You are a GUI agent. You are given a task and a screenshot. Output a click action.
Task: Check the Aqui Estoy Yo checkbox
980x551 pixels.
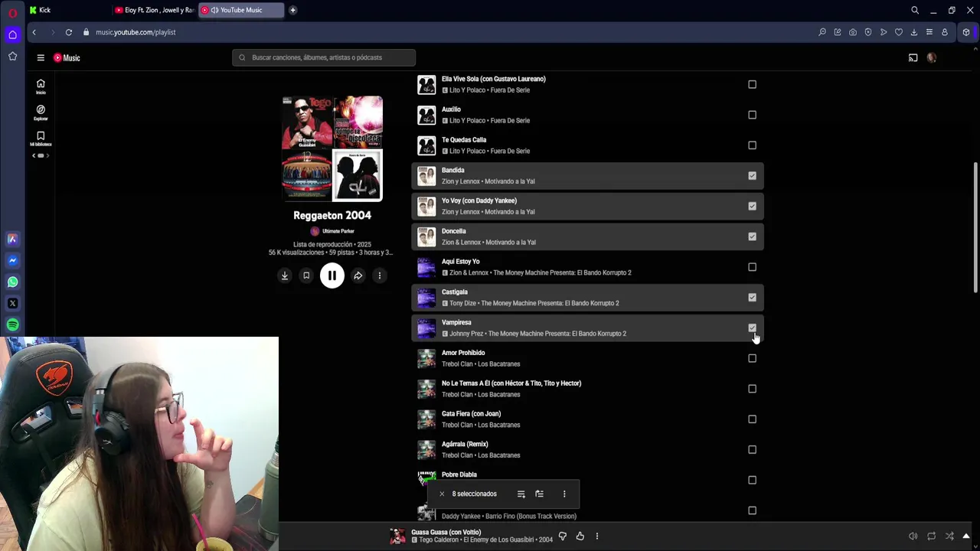click(x=752, y=267)
